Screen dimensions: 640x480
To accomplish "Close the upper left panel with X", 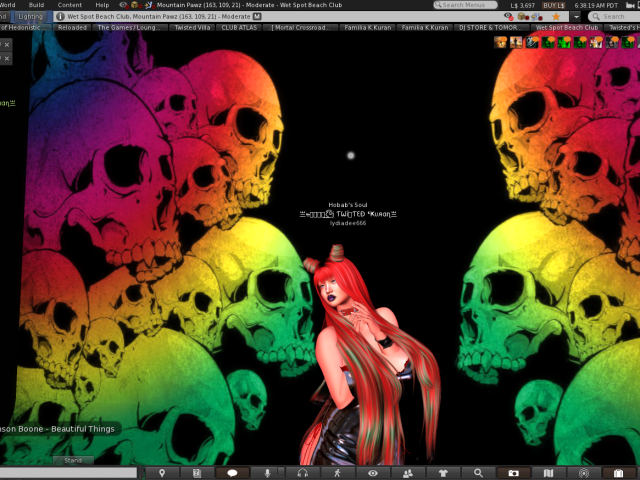I will point(7,45).
